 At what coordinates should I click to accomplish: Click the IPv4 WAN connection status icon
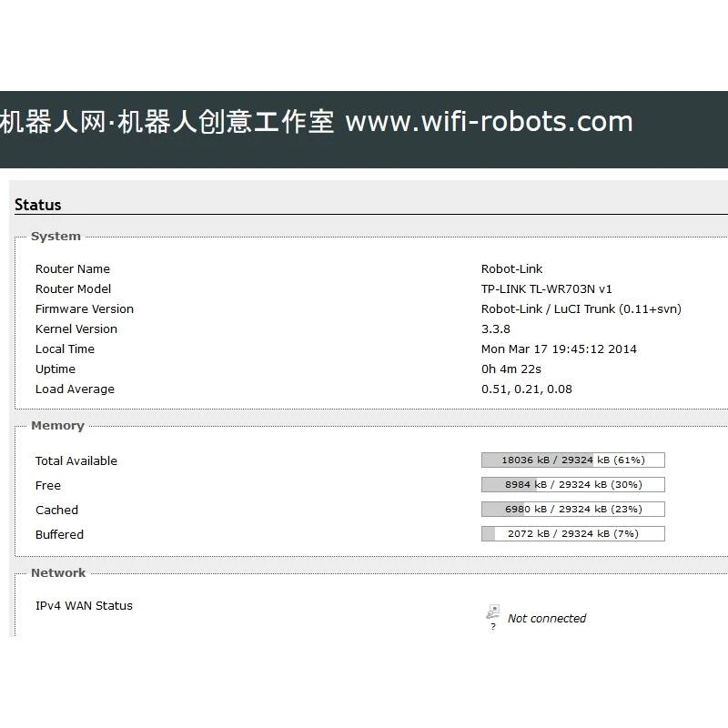pos(492,615)
